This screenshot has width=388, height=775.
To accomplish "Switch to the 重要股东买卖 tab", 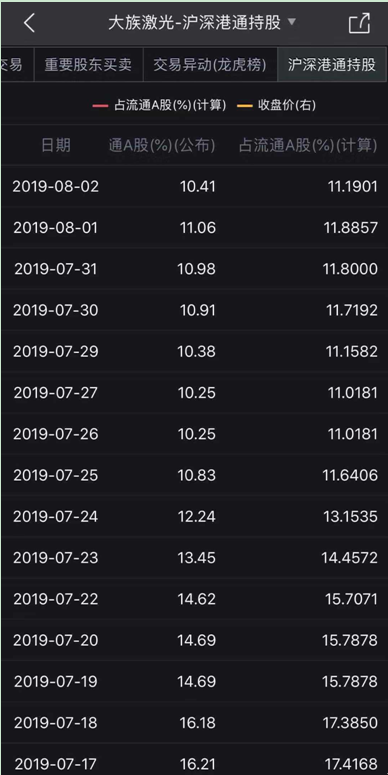I will 88,64.
